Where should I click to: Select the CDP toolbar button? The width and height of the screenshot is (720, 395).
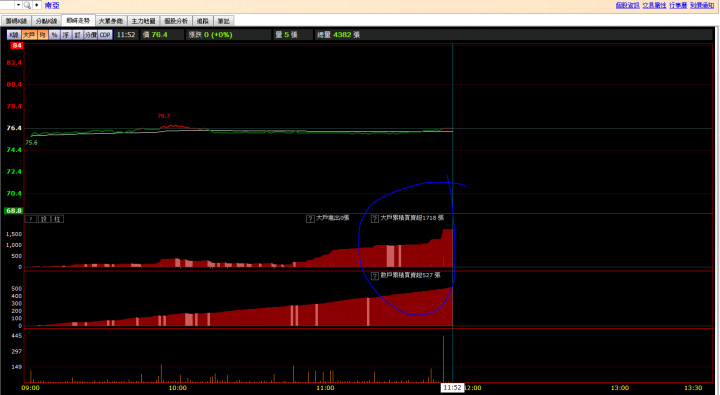[105, 35]
